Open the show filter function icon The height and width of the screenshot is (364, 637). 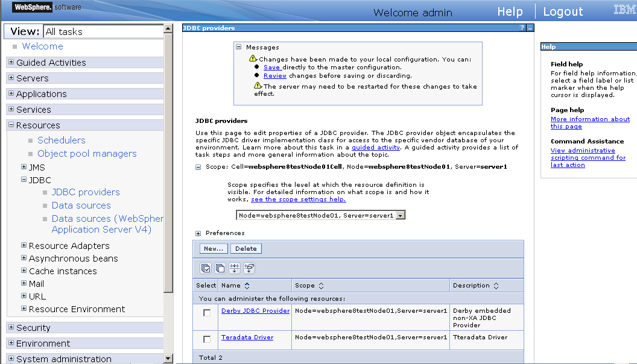point(235,268)
